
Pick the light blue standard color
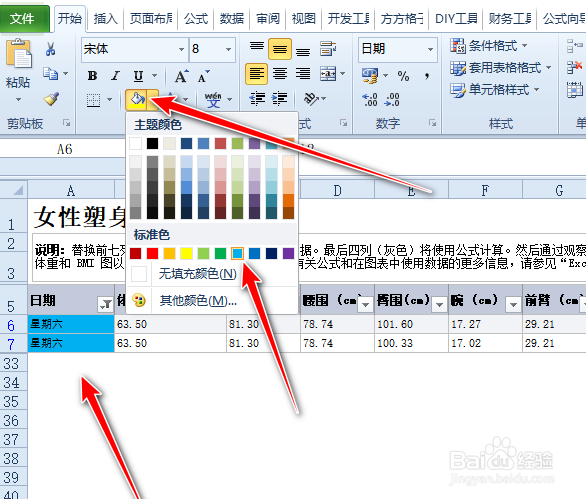[x=237, y=253]
